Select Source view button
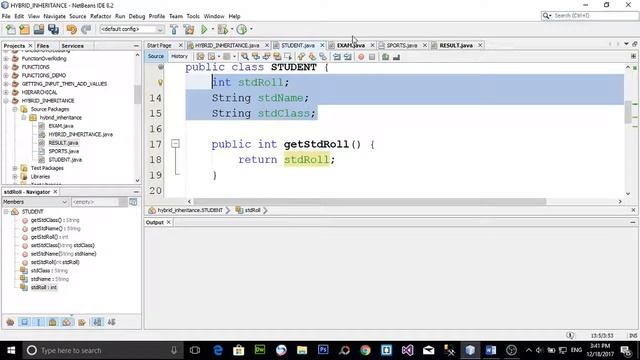 [x=156, y=56]
